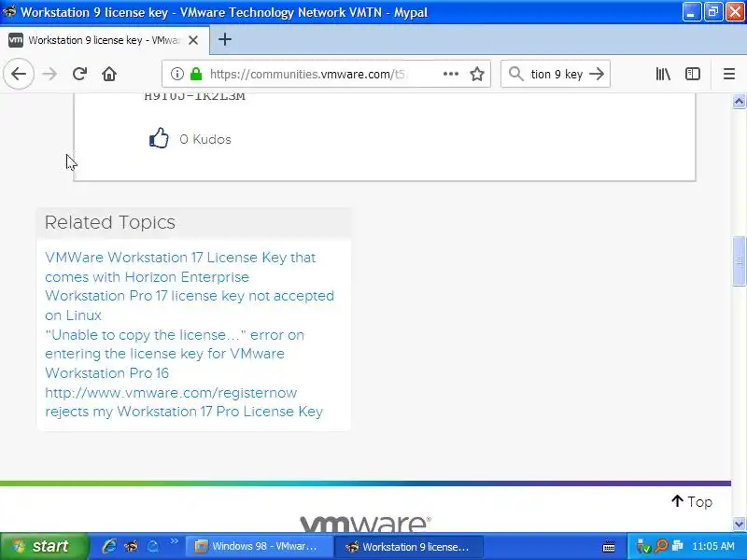Click the scrollbar down arrow

tap(739, 524)
